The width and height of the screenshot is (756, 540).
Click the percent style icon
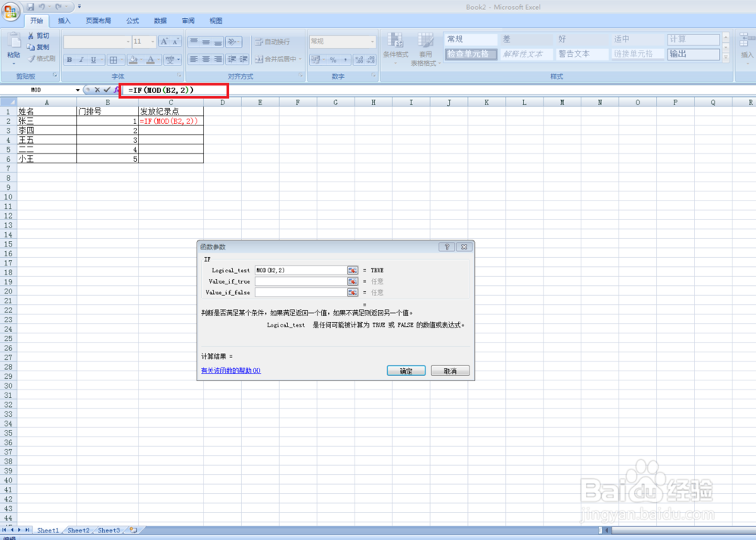point(333,60)
